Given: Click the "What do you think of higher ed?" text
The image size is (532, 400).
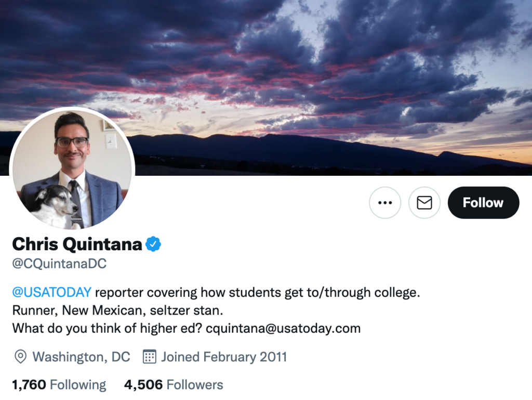Looking at the screenshot, I should point(107,329).
